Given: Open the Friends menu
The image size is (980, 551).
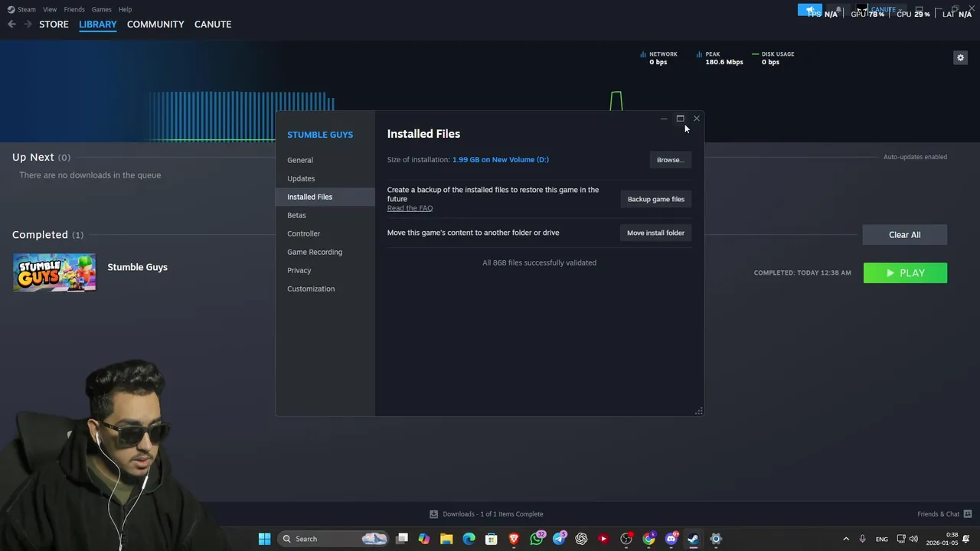Looking at the screenshot, I should pyautogui.click(x=74, y=9).
